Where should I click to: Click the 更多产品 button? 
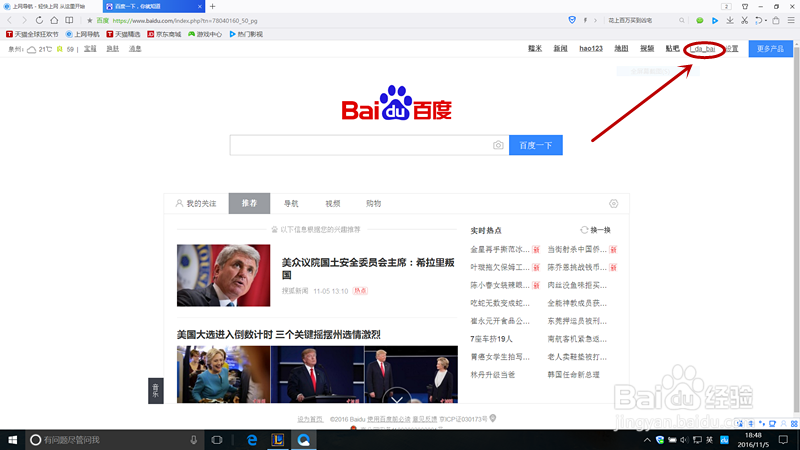tap(770, 48)
